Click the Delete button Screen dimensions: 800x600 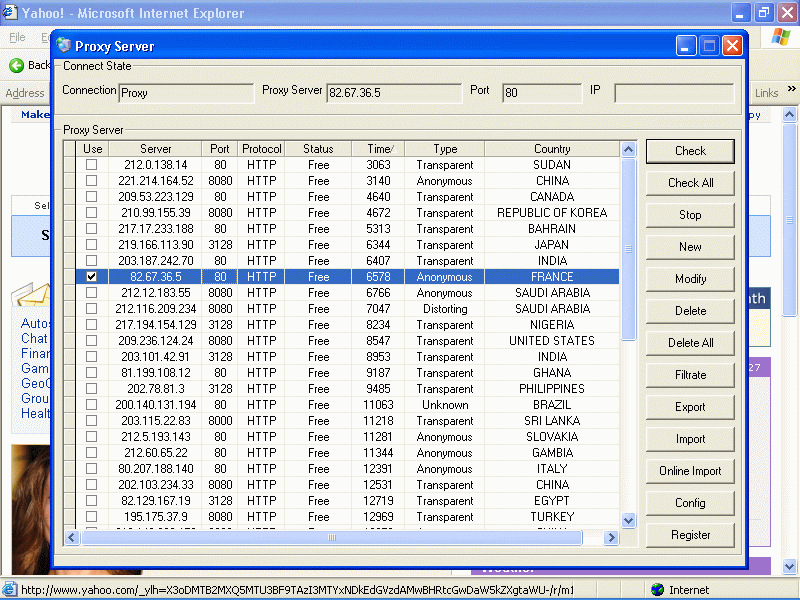pyautogui.click(x=690, y=311)
